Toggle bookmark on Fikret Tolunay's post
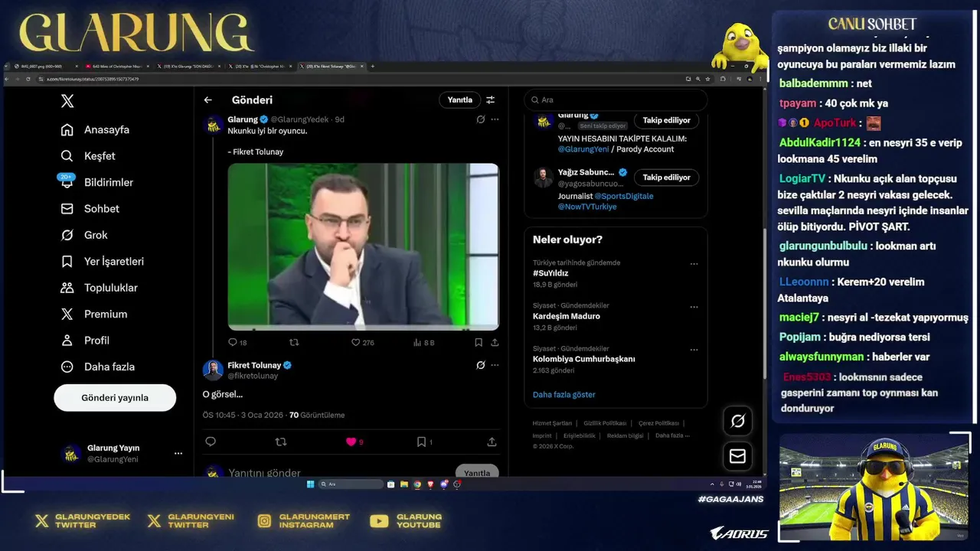This screenshot has height=551, width=980. click(424, 442)
